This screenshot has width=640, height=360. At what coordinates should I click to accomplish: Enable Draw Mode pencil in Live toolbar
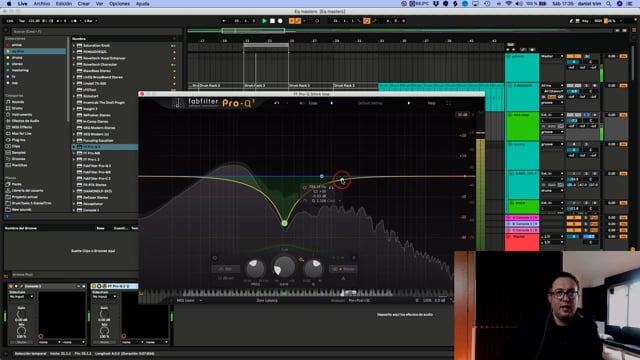coord(571,21)
